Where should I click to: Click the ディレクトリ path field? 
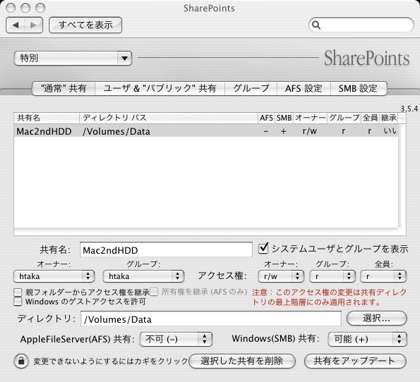[211, 319]
